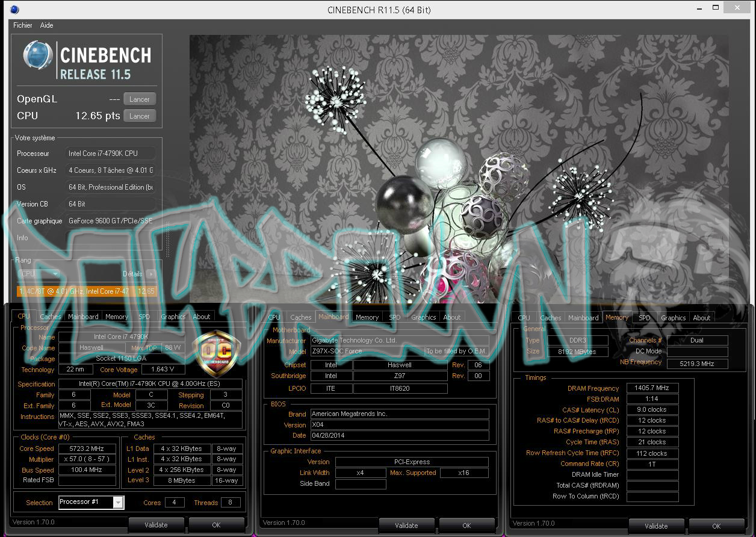Switch to Mainboard tab in processor CPU-Z window
The height and width of the screenshot is (537, 756).
coord(83,317)
